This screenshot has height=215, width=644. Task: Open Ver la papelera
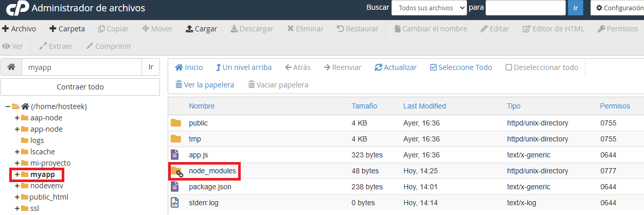[205, 85]
